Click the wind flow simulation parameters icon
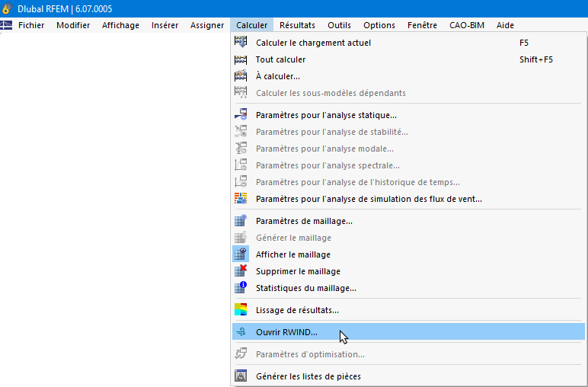Screen dimensions: 588x387 coord(241,198)
